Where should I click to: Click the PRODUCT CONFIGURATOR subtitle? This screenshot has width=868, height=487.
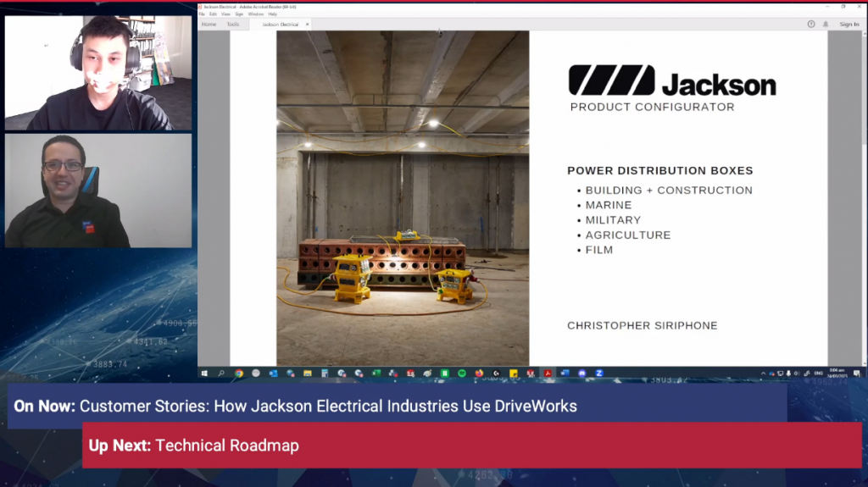point(652,108)
